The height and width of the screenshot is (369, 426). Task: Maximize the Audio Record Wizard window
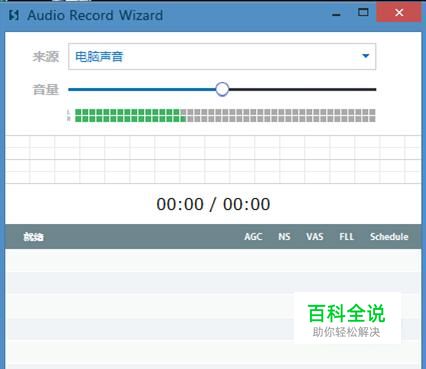[363, 12]
